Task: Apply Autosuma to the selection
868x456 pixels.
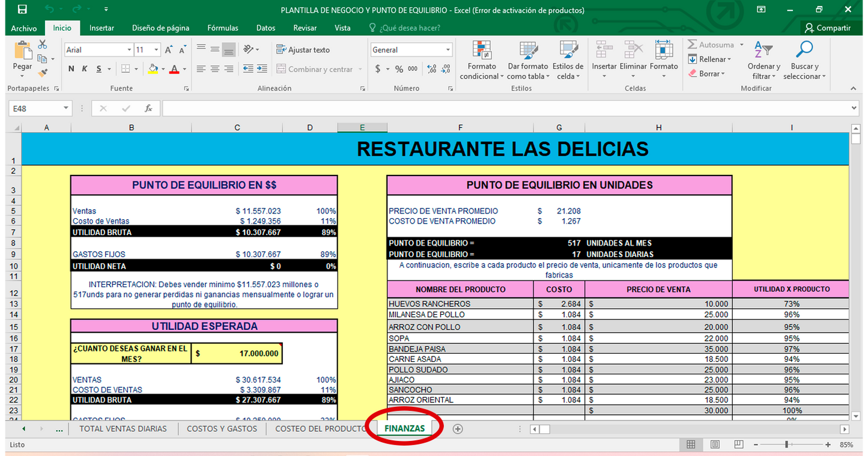Action: click(x=715, y=44)
